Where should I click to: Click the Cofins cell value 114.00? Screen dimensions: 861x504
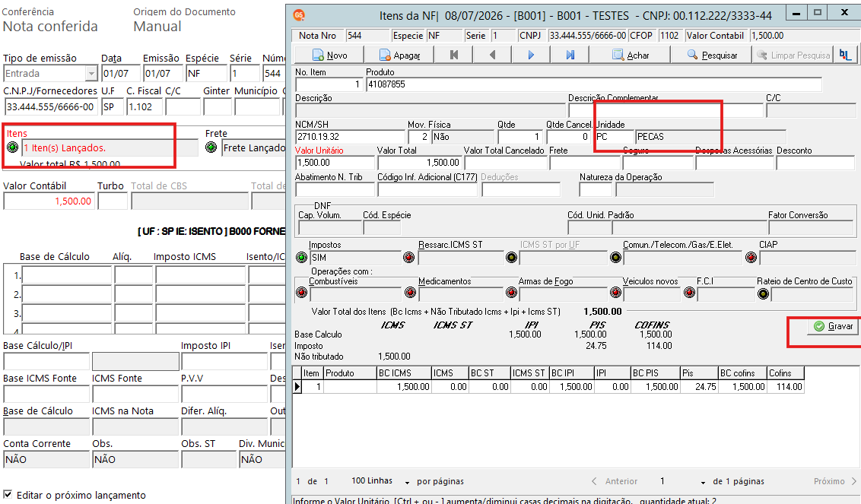click(786, 387)
